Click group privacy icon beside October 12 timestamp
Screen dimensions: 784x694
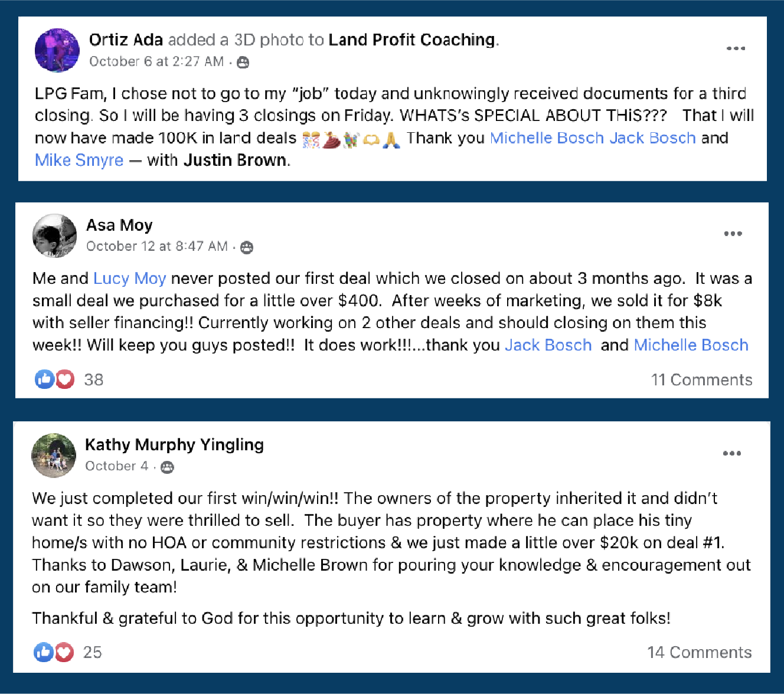(x=247, y=248)
